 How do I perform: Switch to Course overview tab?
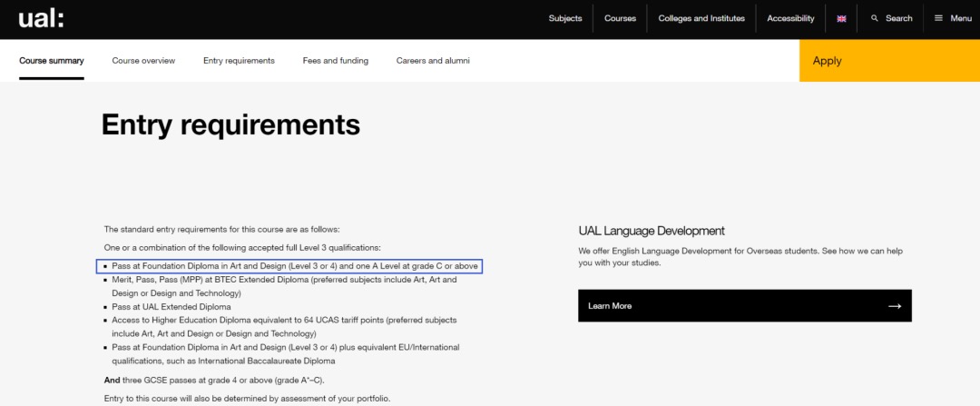143,61
